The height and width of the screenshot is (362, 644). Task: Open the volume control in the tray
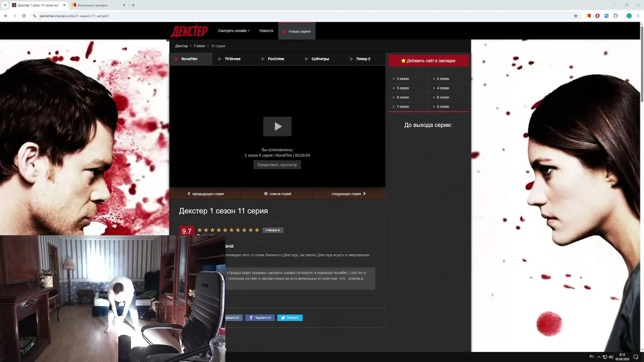611,357
